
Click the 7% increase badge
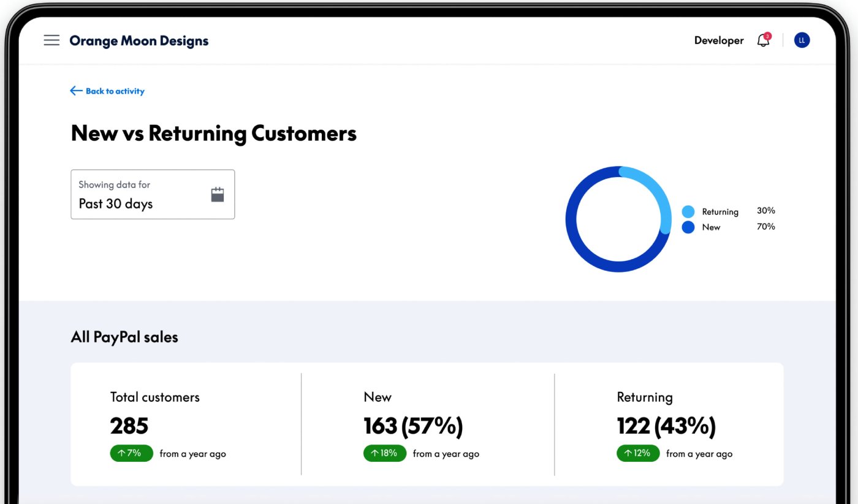pyautogui.click(x=132, y=453)
